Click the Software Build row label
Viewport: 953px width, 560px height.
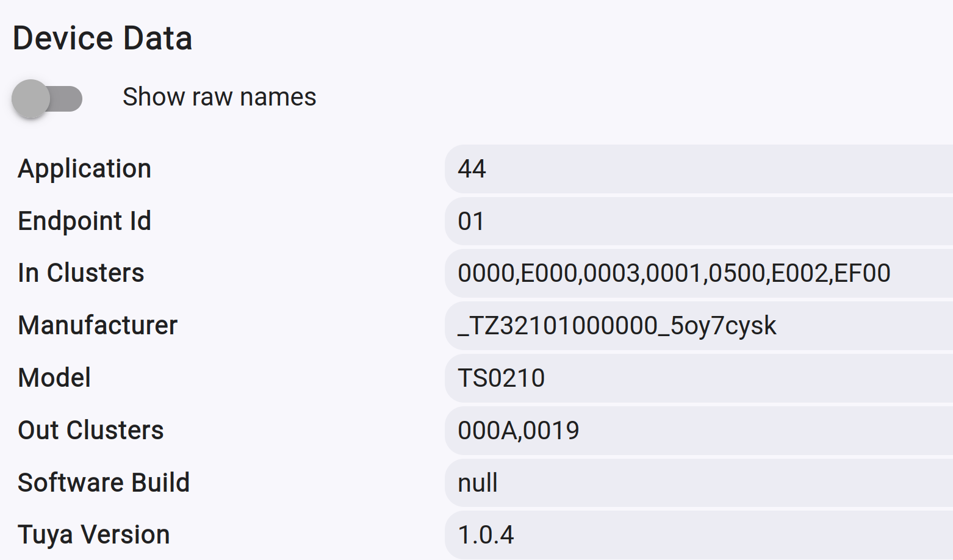[104, 483]
